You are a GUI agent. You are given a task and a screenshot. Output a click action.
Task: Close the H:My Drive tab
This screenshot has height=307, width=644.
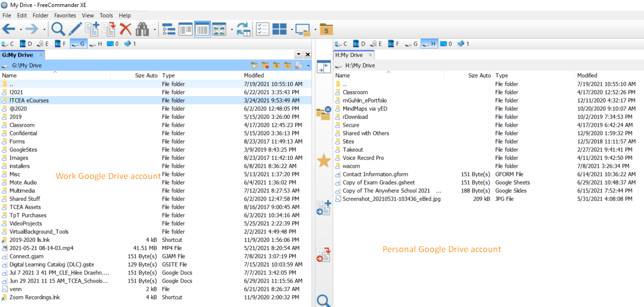[370, 55]
